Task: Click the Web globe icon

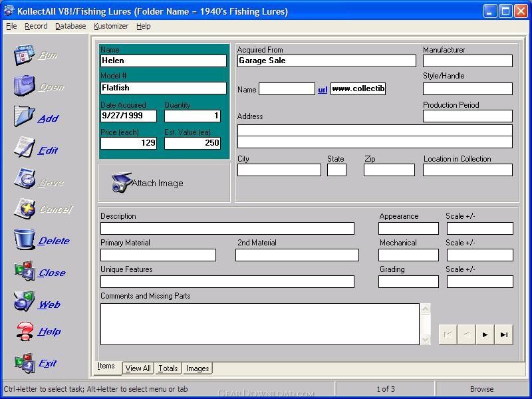Action: coord(24,301)
